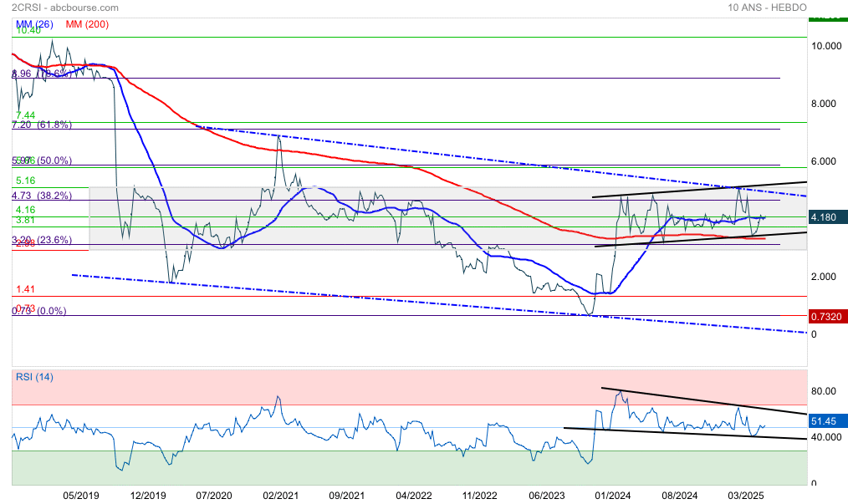This screenshot has width=848, height=504.
Task: Select the MM (200) legend label
Action: pyautogui.click(x=87, y=24)
